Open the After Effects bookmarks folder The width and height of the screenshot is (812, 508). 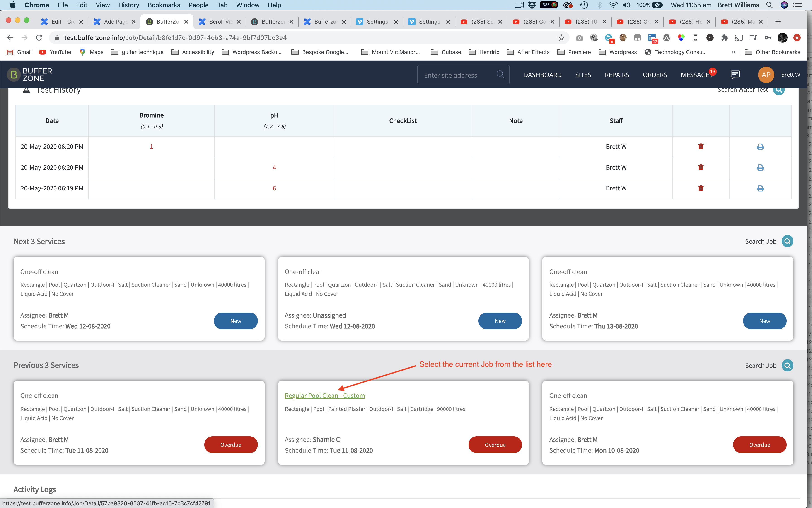click(528, 52)
